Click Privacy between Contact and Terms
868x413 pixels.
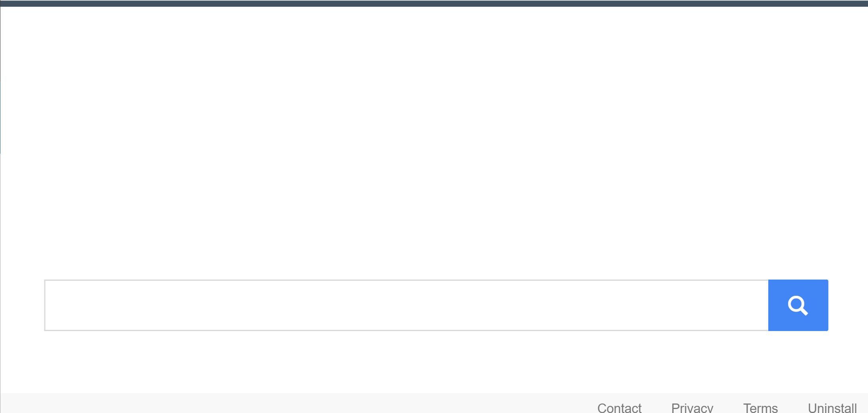692,407
